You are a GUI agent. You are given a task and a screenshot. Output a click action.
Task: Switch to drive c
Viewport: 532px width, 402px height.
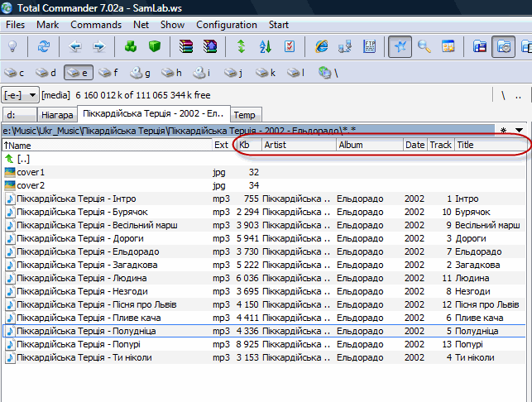point(14,73)
